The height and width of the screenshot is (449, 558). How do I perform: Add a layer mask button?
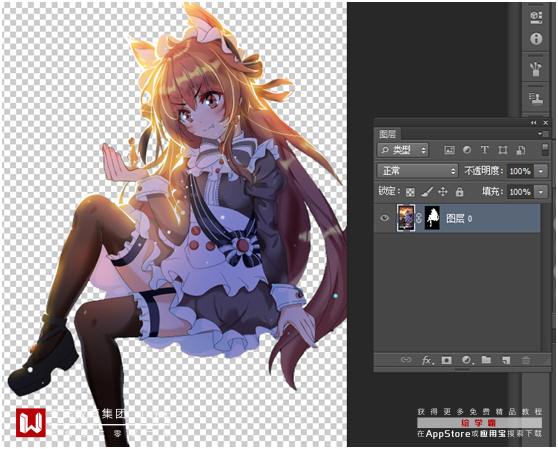point(446,360)
